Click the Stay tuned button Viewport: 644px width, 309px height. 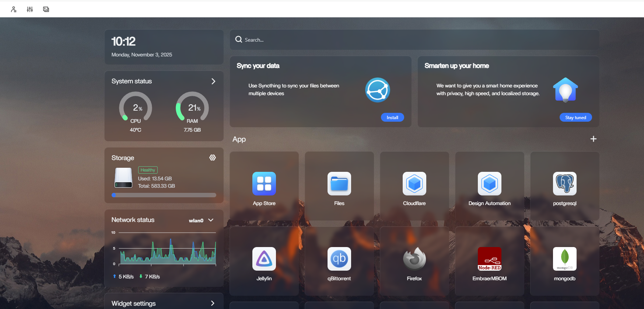pyautogui.click(x=575, y=117)
